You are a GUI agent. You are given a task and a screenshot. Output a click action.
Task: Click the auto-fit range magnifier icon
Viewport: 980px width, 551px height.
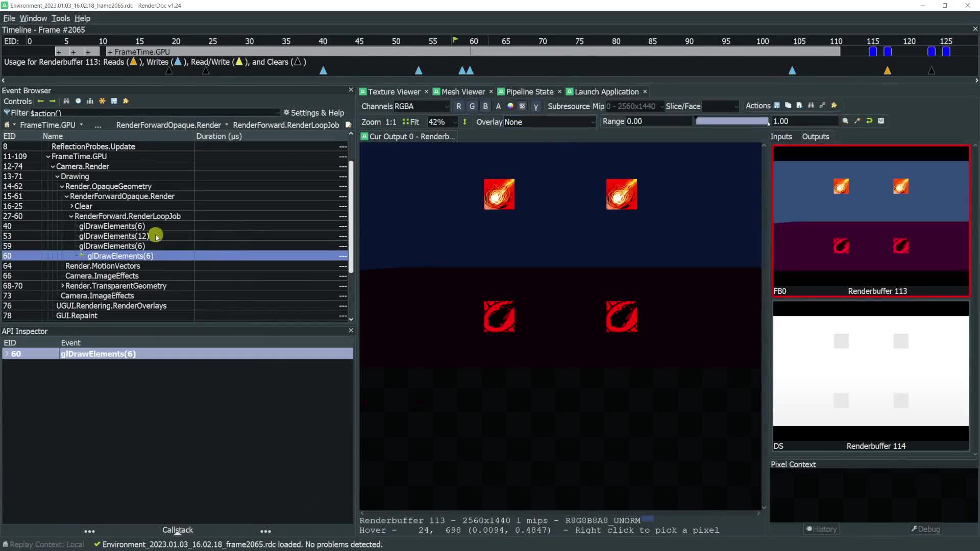tap(846, 121)
